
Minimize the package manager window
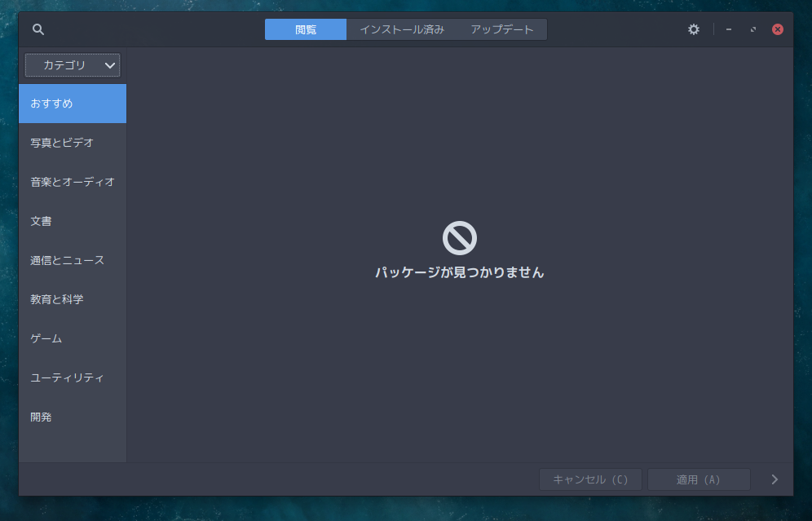pos(729,29)
